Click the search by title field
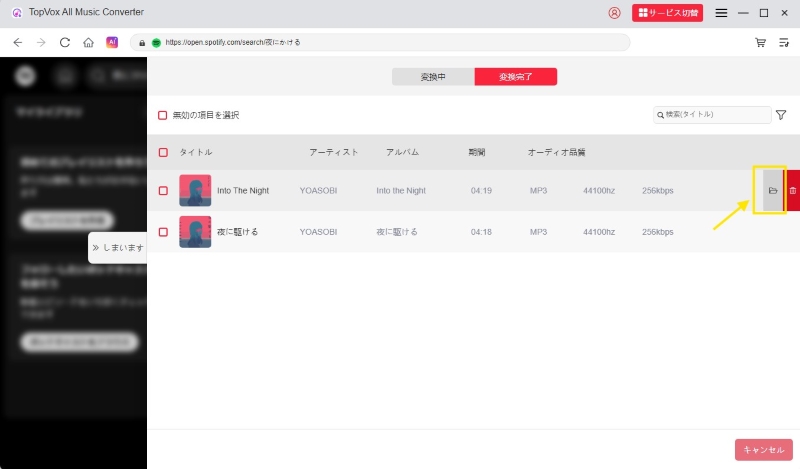The height and width of the screenshot is (469, 800). pyautogui.click(x=712, y=115)
